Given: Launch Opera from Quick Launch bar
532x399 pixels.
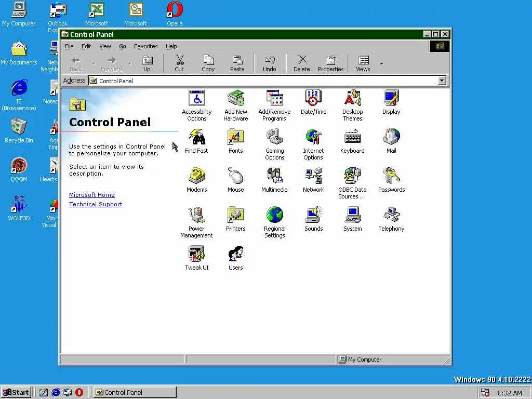Looking at the screenshot, I should tap(79, 393).
